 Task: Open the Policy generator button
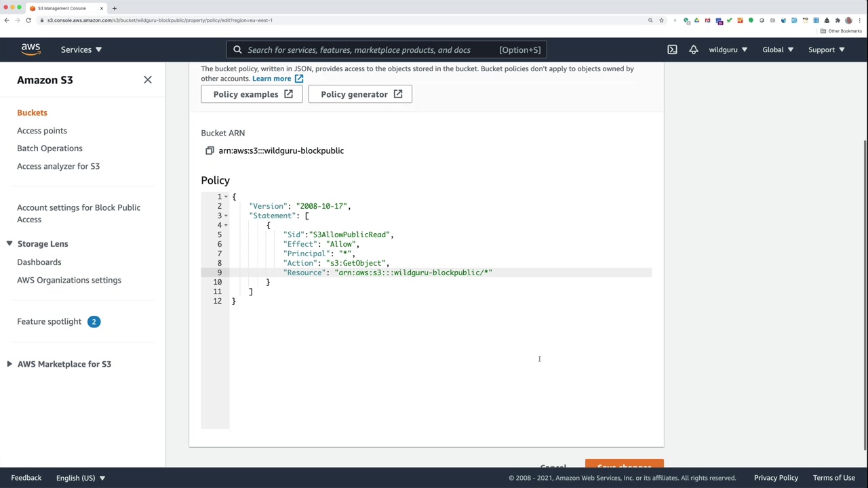[360, 94]
